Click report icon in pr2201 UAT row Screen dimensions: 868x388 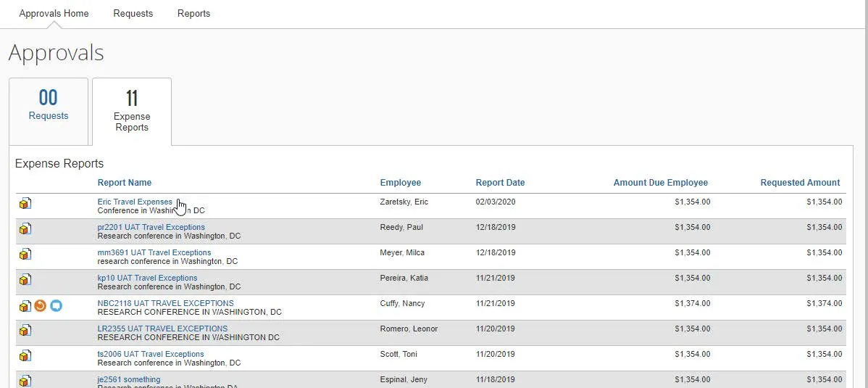(x=25, y=229)
